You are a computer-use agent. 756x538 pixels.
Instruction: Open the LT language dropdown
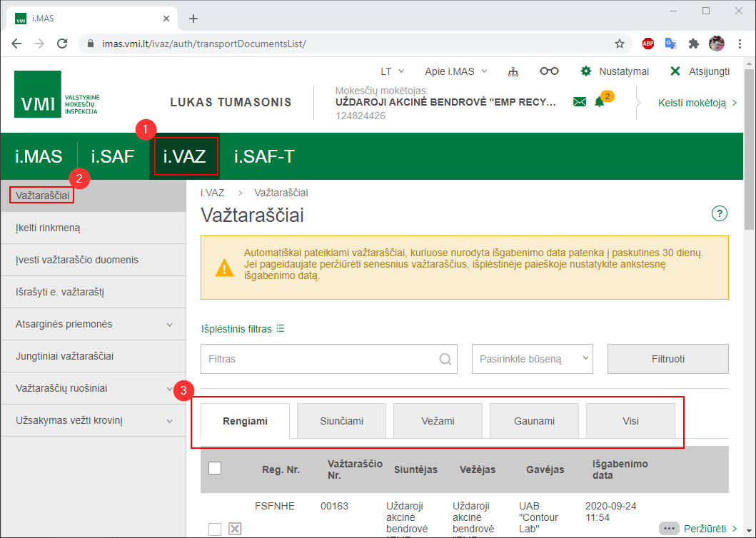point(392,71)
